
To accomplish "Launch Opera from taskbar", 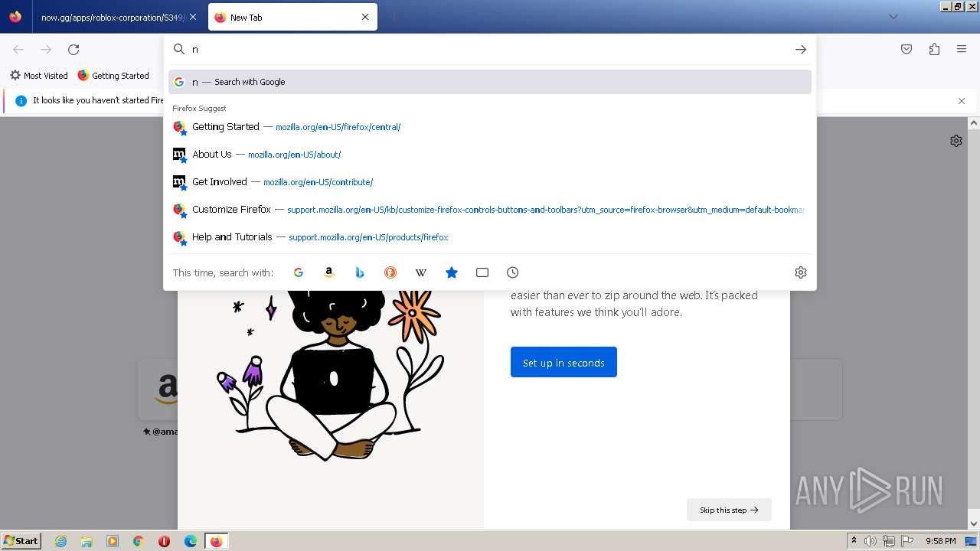I will [x=164, y=541].
